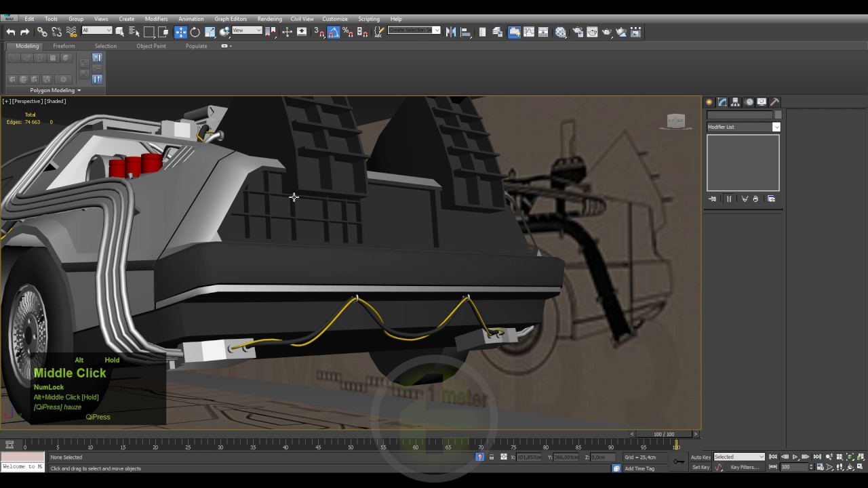
Task: Click the Pin Stack icon below modifier stack
Action: click(x=713, y=199)
